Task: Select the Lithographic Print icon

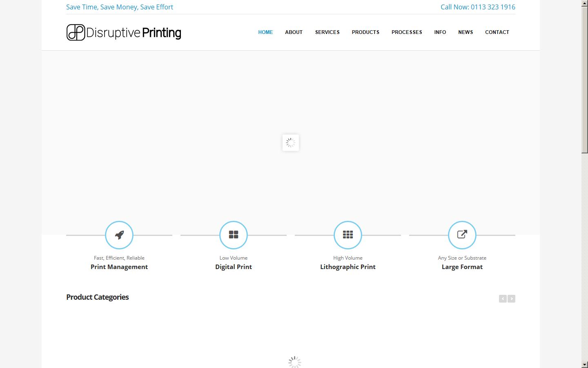Action: (x=347, y=235)
